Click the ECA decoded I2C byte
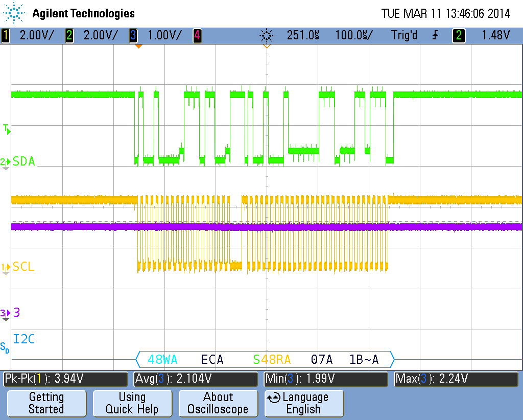Viewport: 523px width, 420px height. point(212,359)
